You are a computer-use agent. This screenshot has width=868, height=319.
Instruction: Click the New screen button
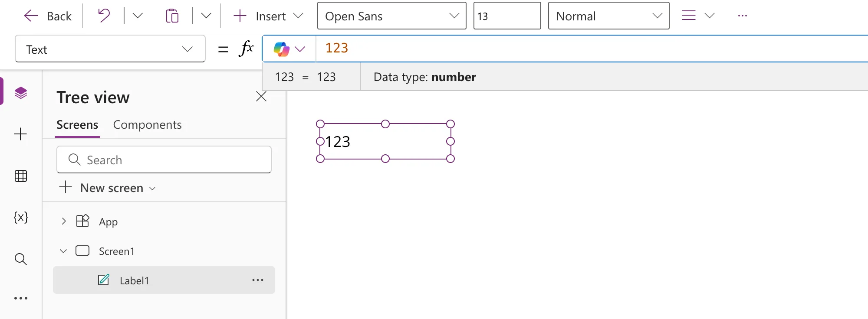click(107, 188)
